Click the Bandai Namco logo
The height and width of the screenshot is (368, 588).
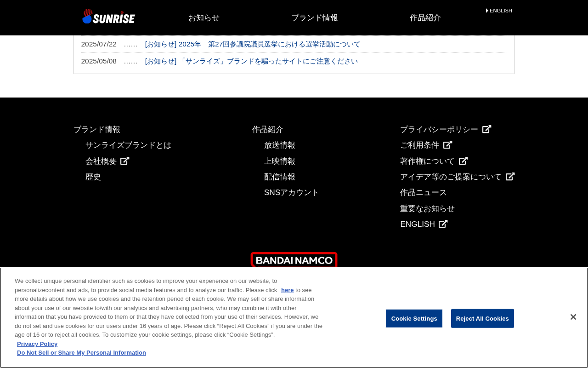tap(294, 260)
